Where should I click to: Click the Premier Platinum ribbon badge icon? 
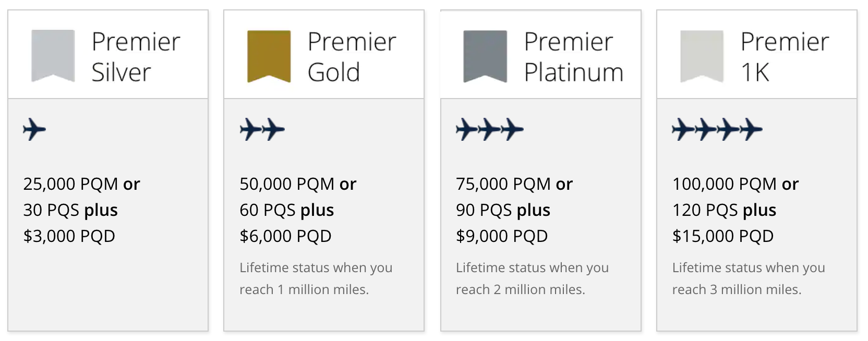tap(485, 56)
